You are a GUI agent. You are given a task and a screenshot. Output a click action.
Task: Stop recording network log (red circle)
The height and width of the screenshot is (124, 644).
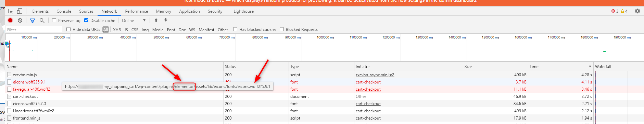[10, 21]
